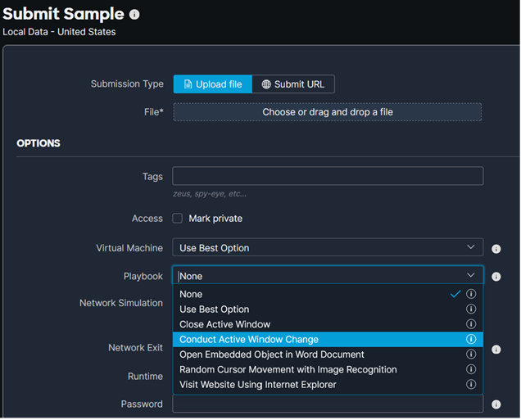The width and height of the screenshot is (521, 420).
Task: Open info for Close Active Window playbook
Action: (x=471, y=324)
